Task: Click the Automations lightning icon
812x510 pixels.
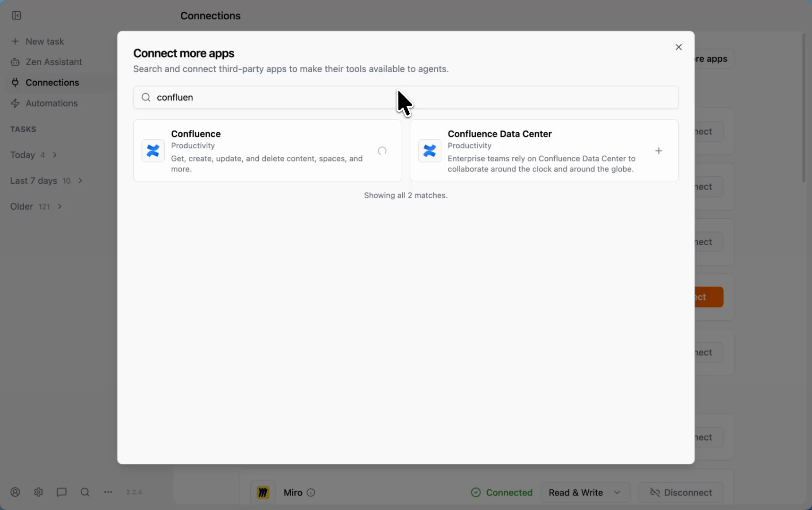Action: (15, 103)
